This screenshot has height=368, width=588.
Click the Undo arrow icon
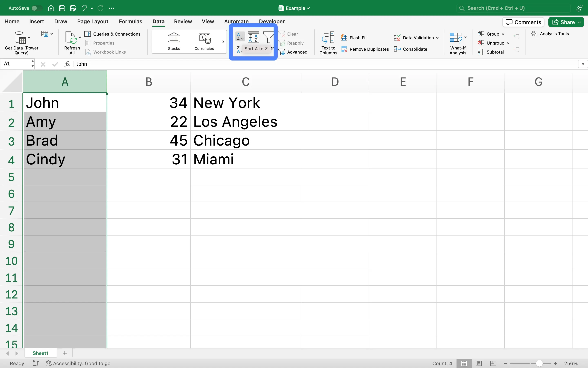84,8
